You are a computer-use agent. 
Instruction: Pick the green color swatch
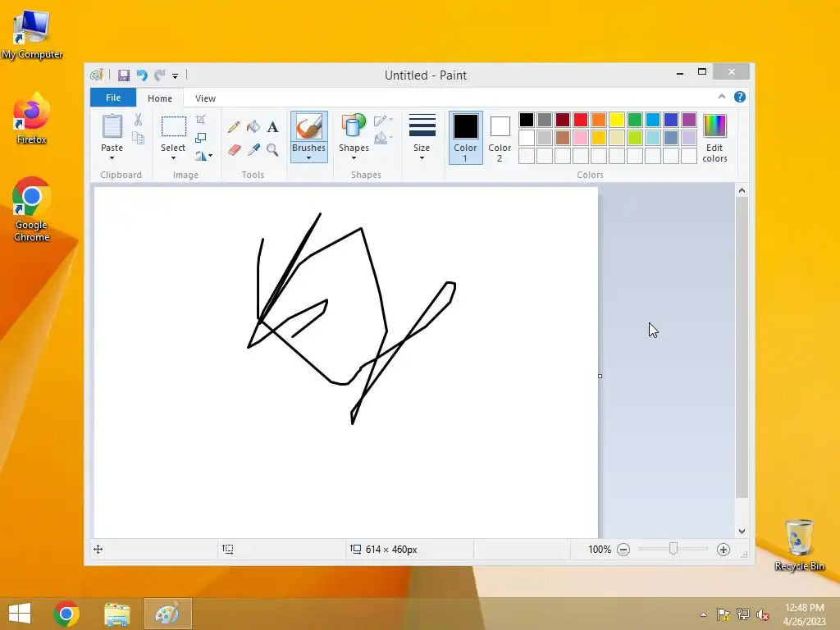tap(635, 120)
